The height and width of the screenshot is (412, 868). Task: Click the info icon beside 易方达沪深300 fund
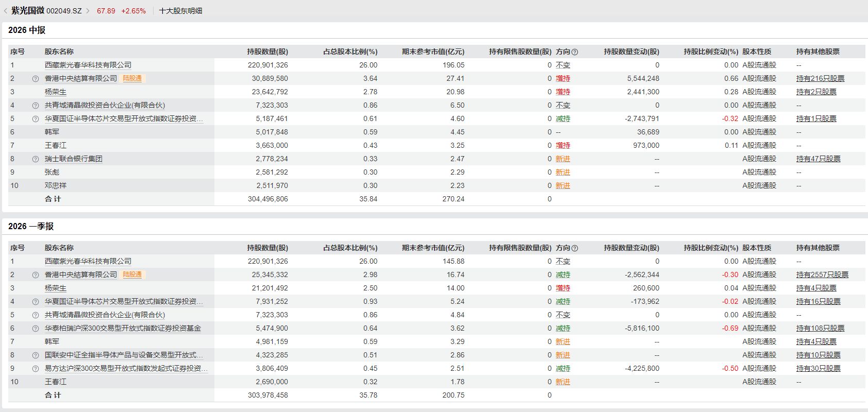[36, 369]
